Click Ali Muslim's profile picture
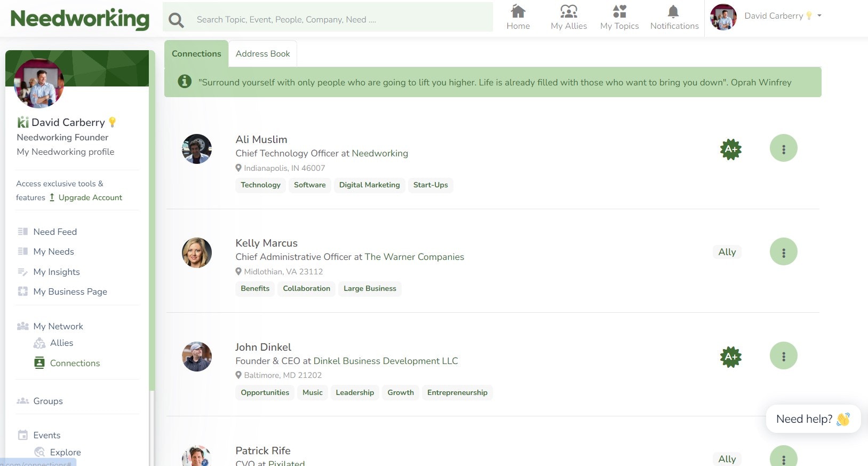This screenshot has height=466, width=868. click(x=197, y=149)
